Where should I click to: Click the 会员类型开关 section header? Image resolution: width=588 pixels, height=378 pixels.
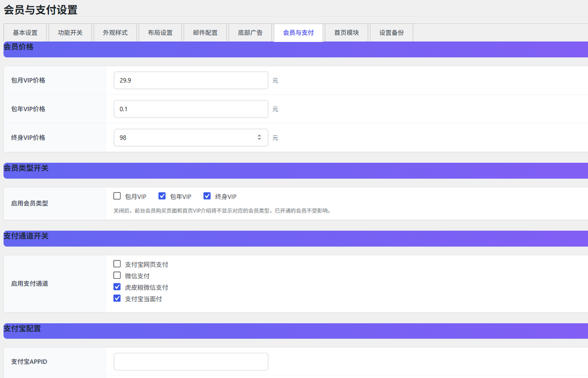296,170
